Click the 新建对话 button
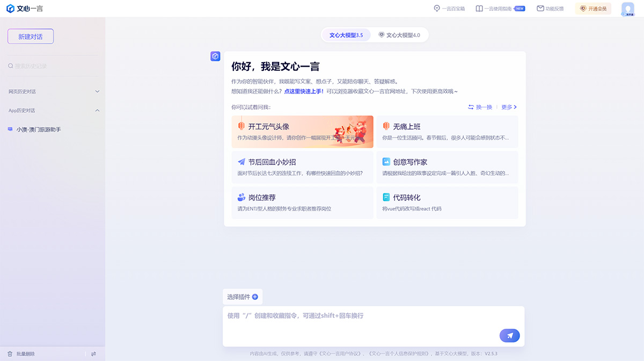This screenshot has height=361, width=644. tap(30, 36)
